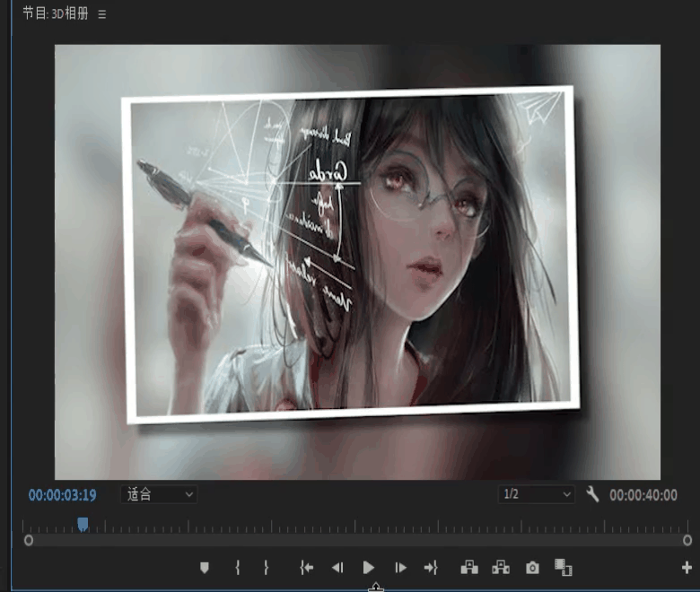The image size is (700, 592).
Task: Click the Extract button
Action: pyautogui.click(x=501, y=568)
